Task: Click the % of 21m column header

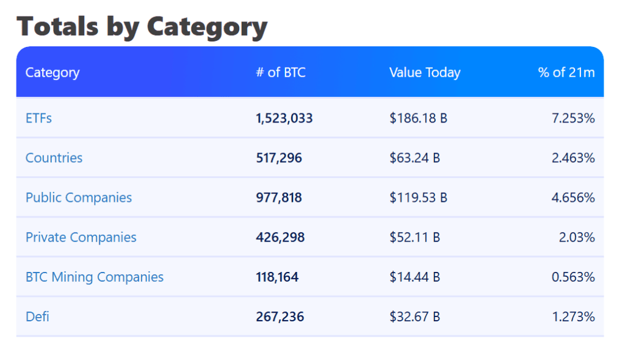Action: point(566,73)
